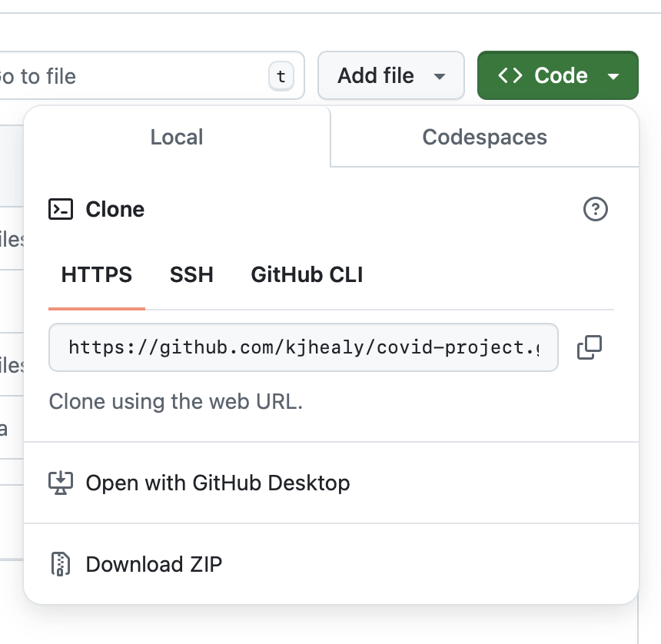Switch to the Codespaces tab
661x644 pixels.
click(x=484, y=137)
